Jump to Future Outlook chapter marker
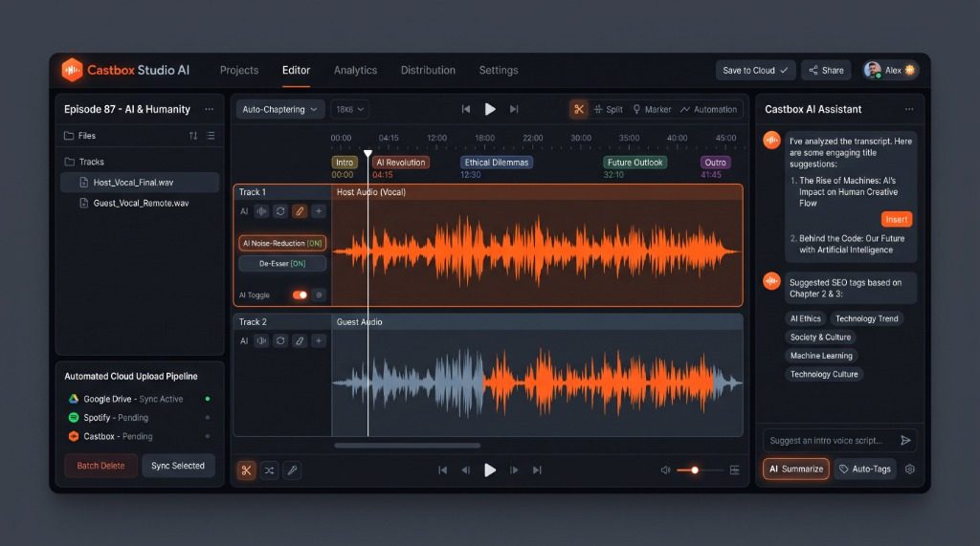Image resolution: width=980 pixels, height=546 pixels. coord(635,163)
